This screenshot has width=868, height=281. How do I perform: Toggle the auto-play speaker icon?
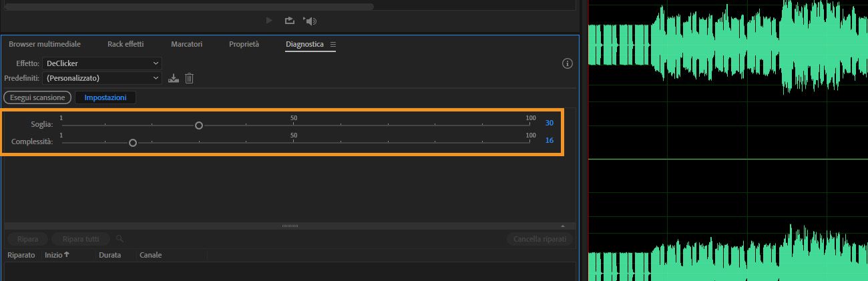(310, 21)
